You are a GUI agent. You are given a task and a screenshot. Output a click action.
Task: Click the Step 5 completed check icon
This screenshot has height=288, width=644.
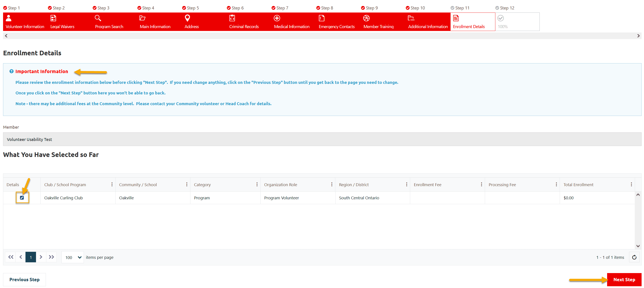(184, 8)
